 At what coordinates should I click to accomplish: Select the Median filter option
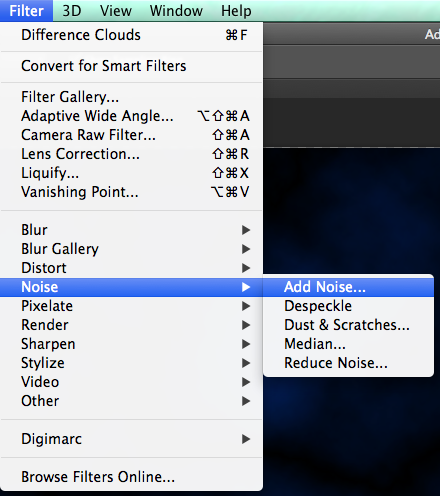click(x=348, y=344)
